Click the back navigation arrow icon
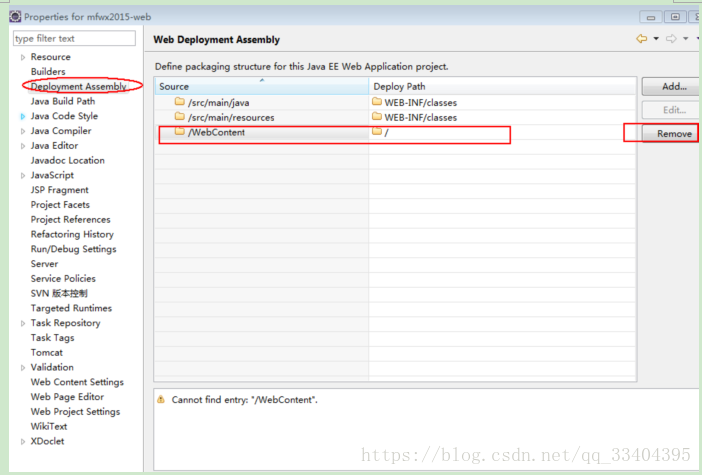 point(642,39)
